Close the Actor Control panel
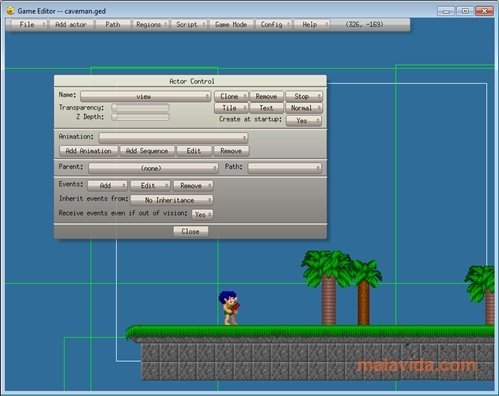The image size is (499, 396). (190, 231)
